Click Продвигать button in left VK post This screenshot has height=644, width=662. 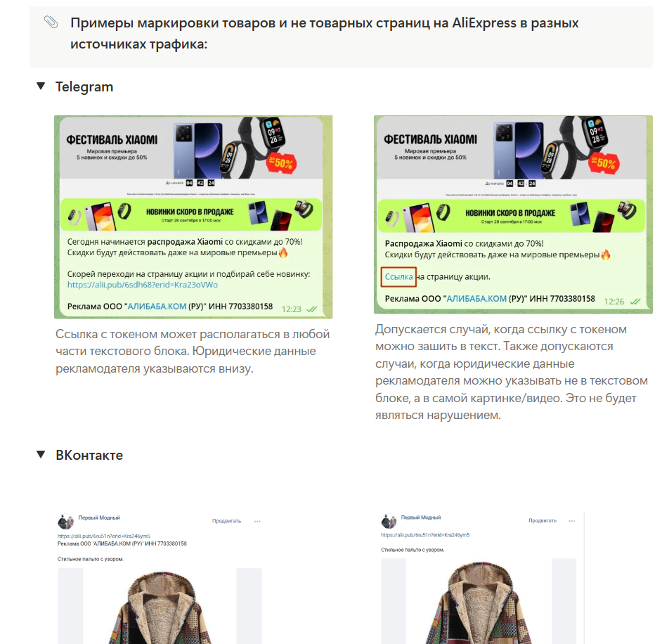226,521
